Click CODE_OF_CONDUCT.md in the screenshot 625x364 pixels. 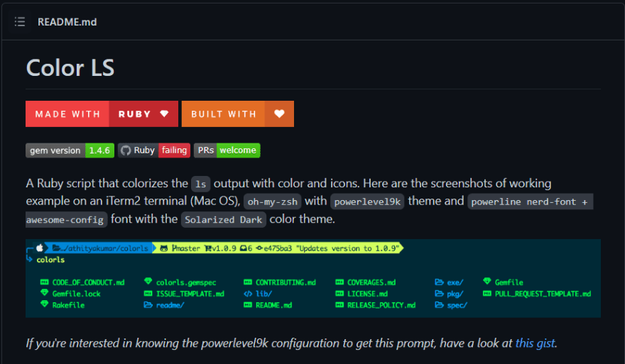tap(88, 282)
